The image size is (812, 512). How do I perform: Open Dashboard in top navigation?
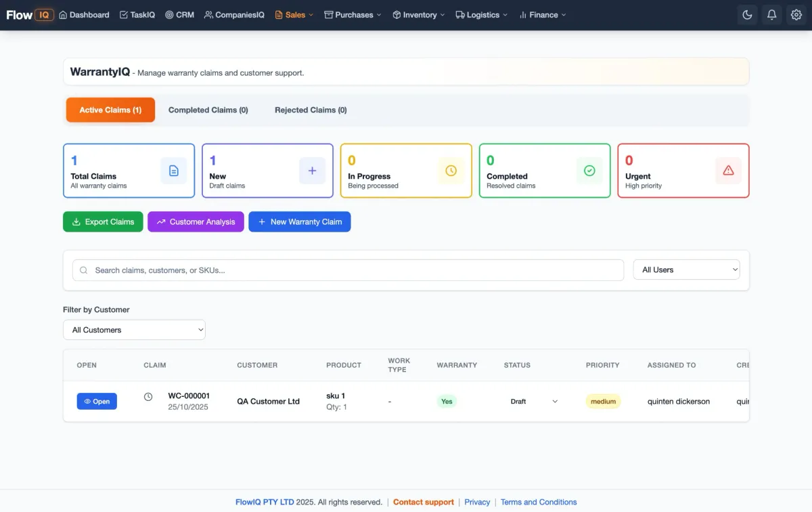coord(84,15)
